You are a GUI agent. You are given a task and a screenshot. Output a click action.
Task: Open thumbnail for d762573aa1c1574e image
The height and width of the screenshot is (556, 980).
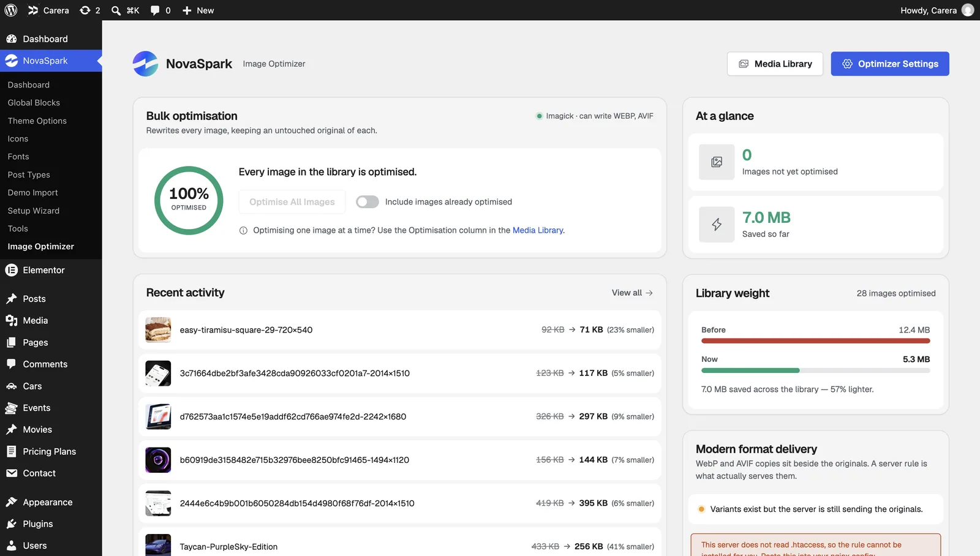[158, 417]
